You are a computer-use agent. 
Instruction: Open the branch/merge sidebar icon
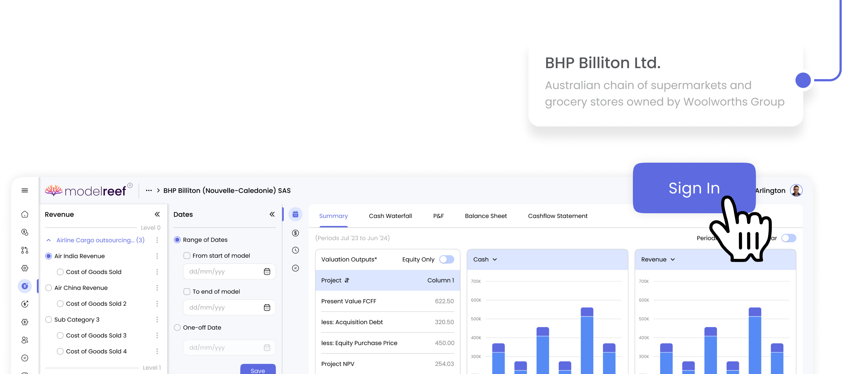click(25, 250)
